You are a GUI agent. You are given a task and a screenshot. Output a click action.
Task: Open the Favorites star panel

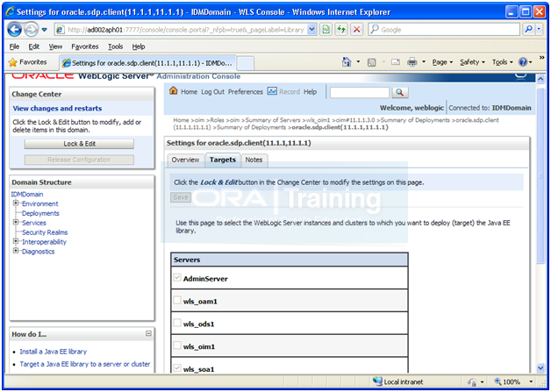[27, 62]
